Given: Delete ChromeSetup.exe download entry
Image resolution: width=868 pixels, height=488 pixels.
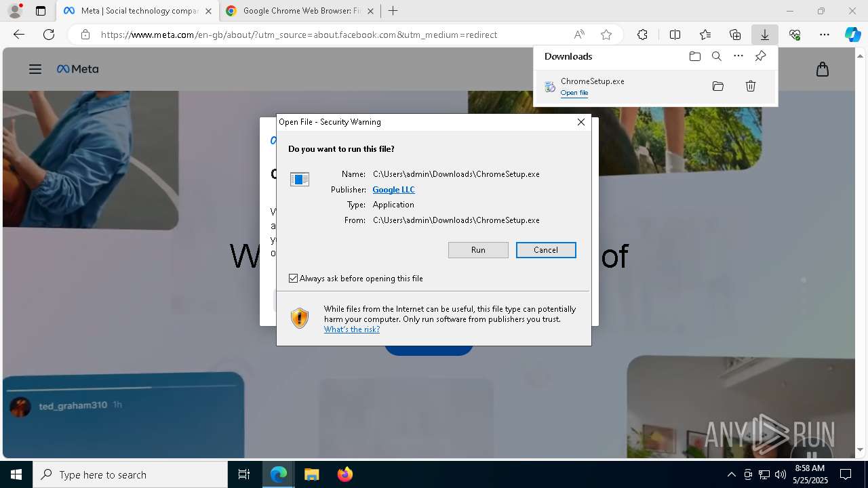Looking at the screenshot, I should coord(751,86).
